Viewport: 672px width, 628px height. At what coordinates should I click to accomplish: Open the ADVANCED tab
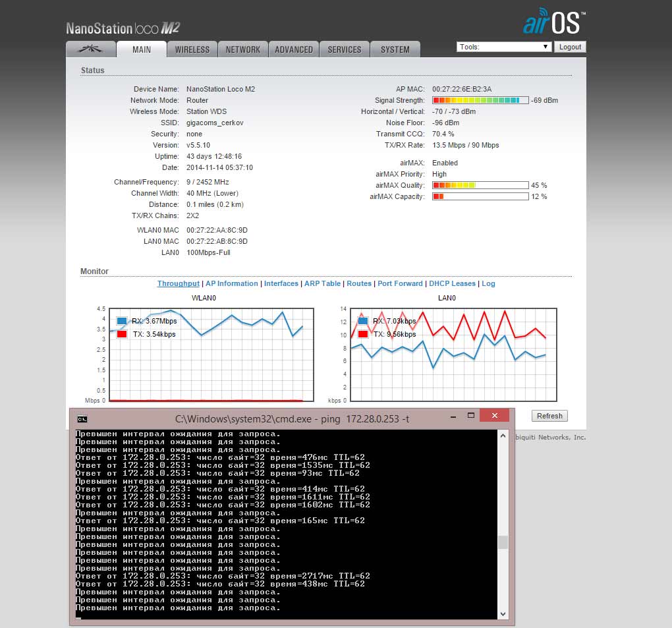pos(294,49)
